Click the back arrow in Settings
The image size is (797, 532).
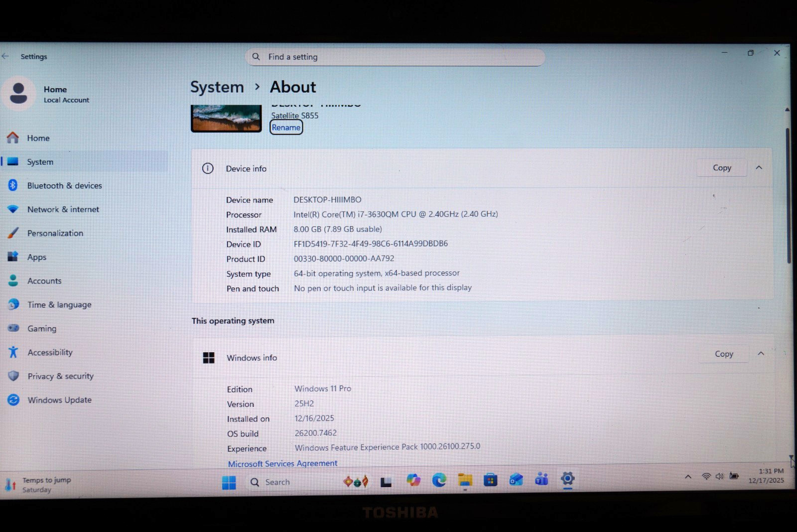pos(5,56)
